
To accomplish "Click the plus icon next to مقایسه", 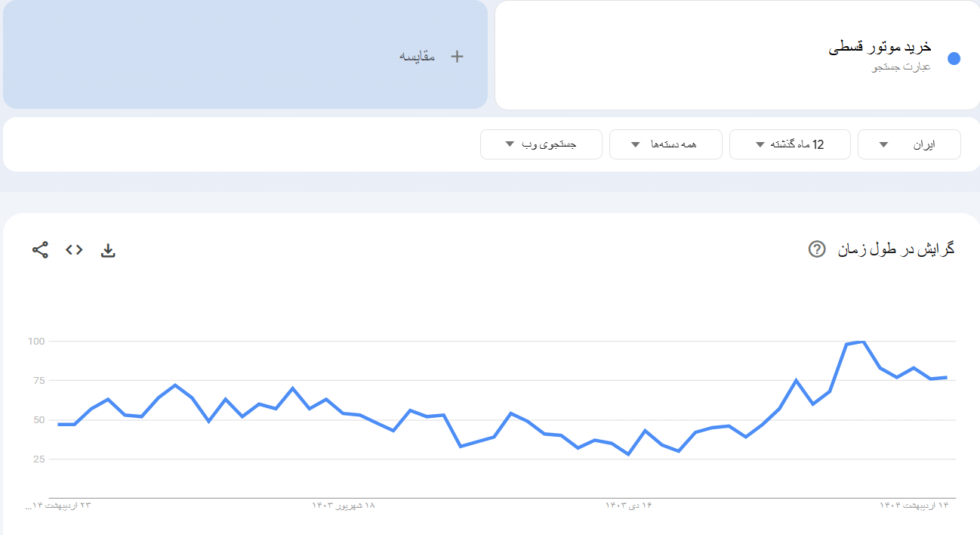I will pyautogui.click(x=457, y=56).
